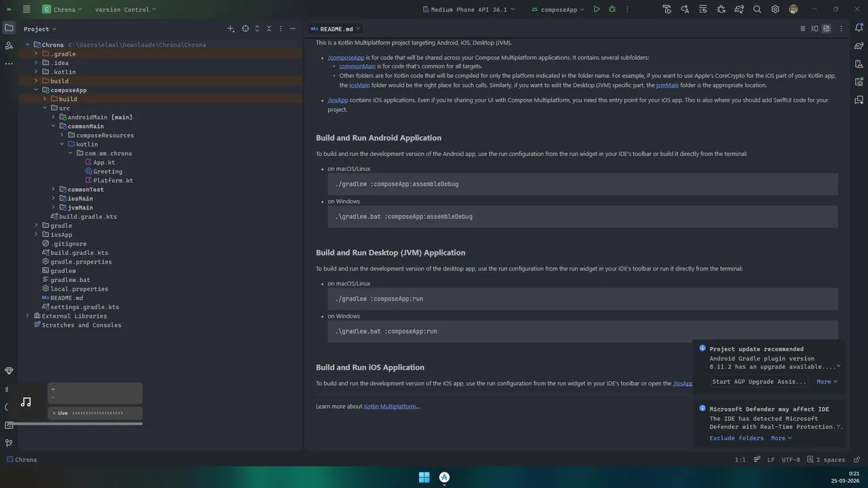Open IDE settings gear
The width and height of the screenshot is (868, 488).
[x=775, y=9]
